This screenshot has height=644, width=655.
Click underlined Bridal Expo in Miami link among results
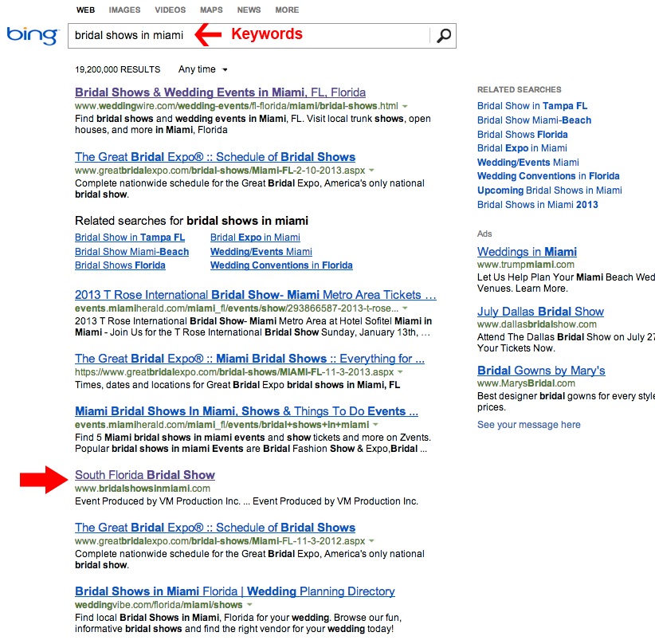coord(255,238)
